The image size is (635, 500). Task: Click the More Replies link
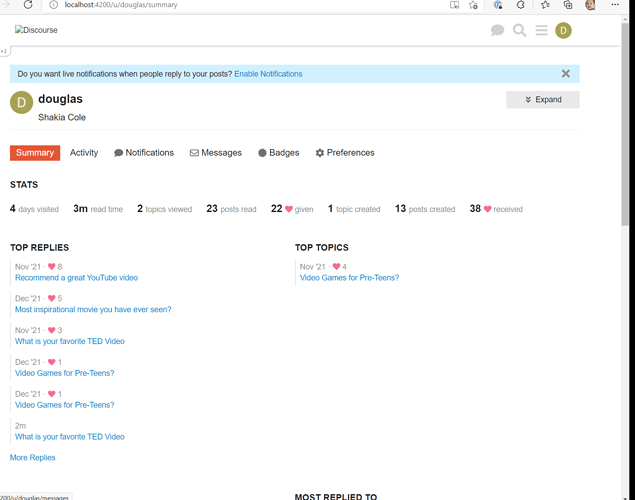(32, 457)
